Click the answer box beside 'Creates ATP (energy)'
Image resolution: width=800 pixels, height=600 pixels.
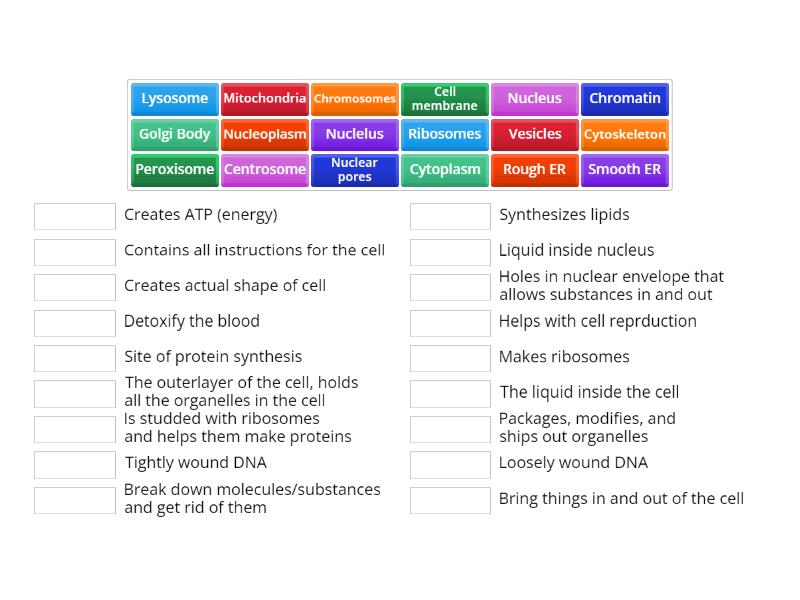pyautogui.click(x=74, y=215)
